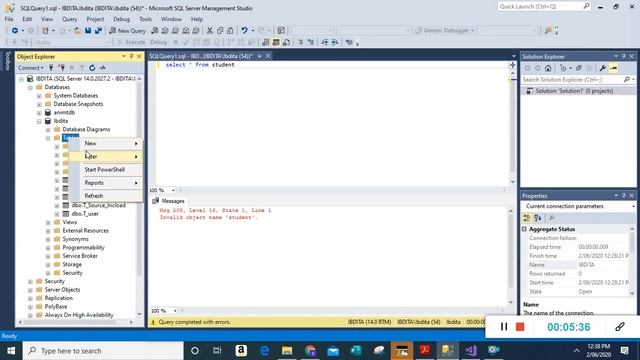640x360 pixels.
Task: Open the Edit menu
Action: pos(27,19)
